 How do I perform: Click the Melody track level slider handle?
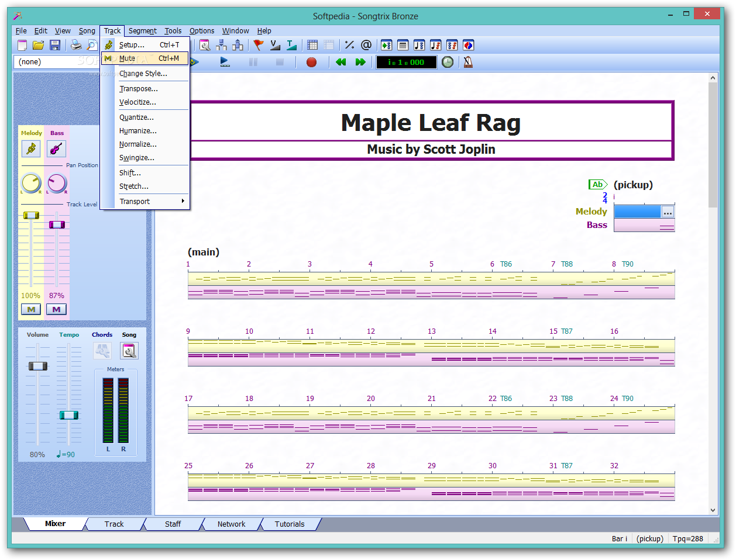[x=31, y=216]
